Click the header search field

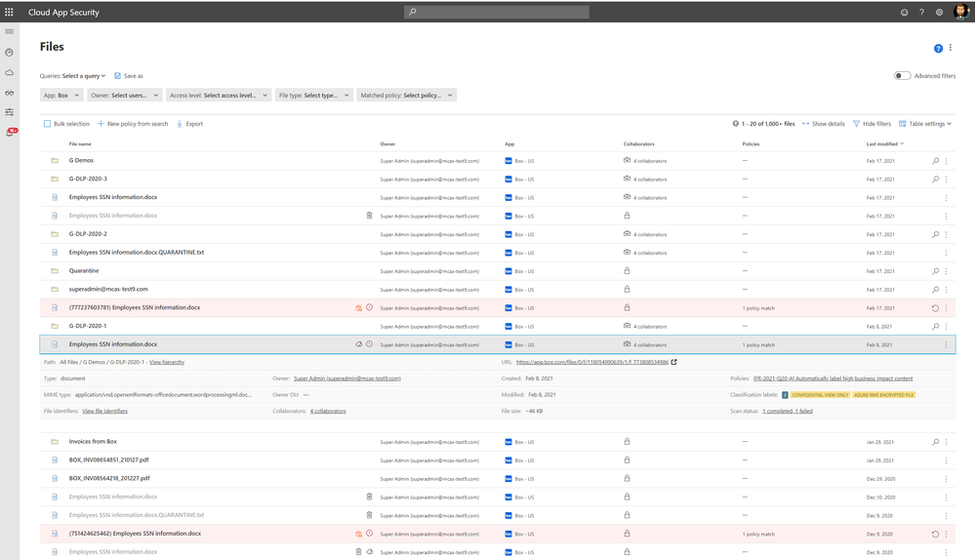(496, 12)
